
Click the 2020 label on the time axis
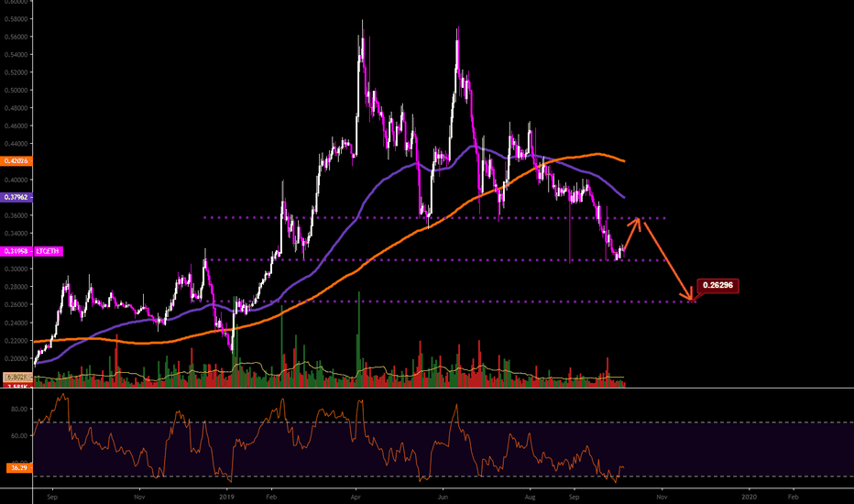click(x=750, y=497)
